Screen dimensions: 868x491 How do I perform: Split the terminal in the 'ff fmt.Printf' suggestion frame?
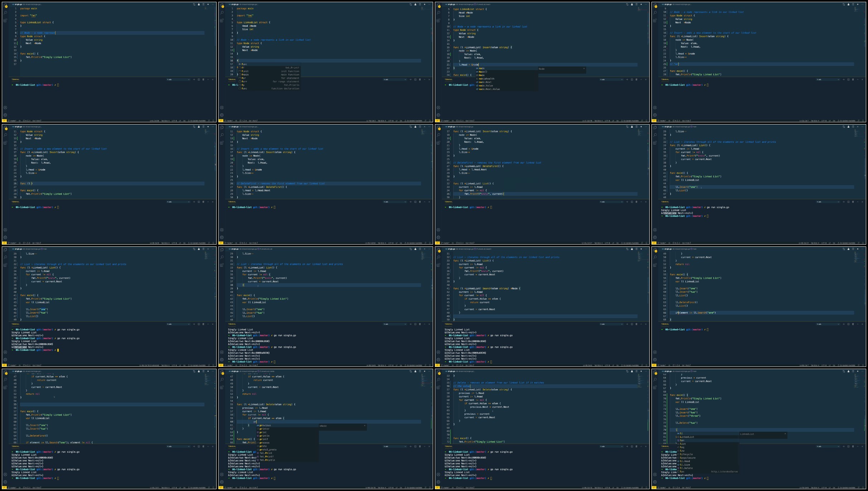coord(415,79)
